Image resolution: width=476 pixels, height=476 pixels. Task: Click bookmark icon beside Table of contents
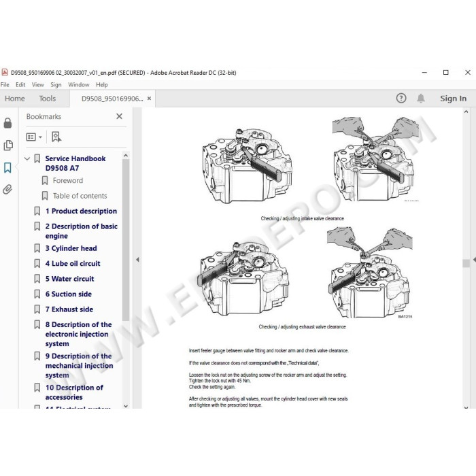tap(45, 196)
